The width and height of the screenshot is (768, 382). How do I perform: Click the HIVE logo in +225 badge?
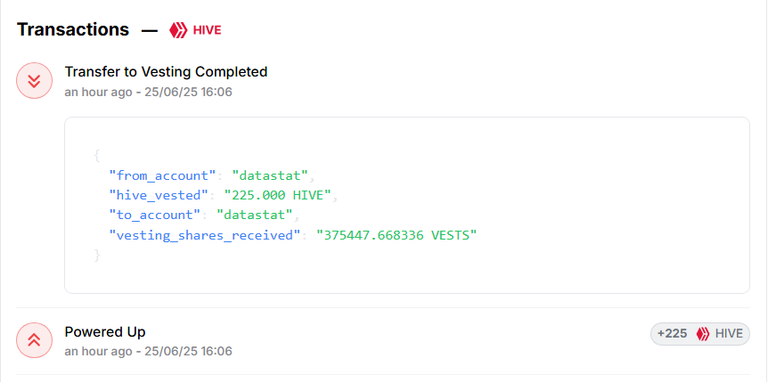(703, 334)
